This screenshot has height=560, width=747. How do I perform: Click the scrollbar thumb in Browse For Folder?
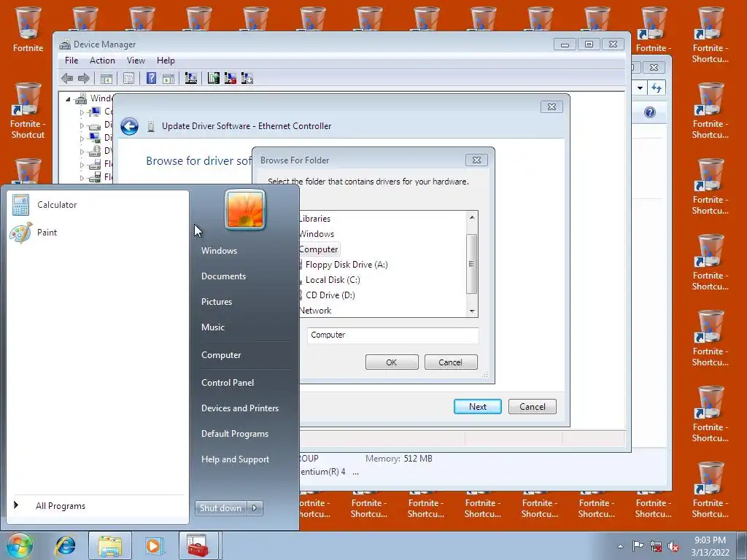[x=472, y=264]
